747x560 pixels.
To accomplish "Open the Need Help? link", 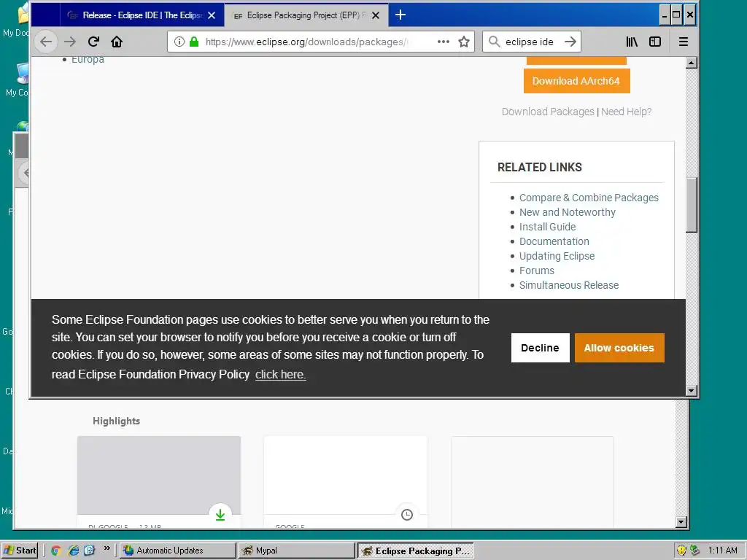I will 626,112.
